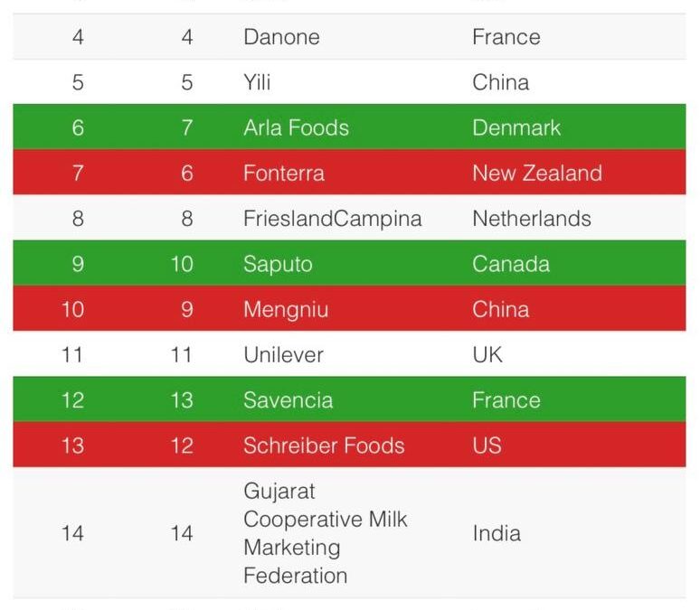Select the US country cell
The height and width of the screenshot is (610, 700).
click(487, 446)
